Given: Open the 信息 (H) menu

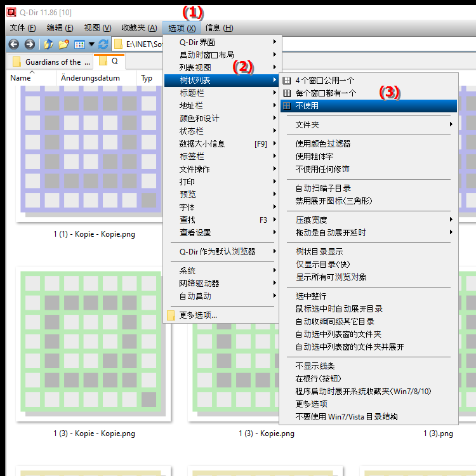Looking at the screenshot, I should [219, 28].
